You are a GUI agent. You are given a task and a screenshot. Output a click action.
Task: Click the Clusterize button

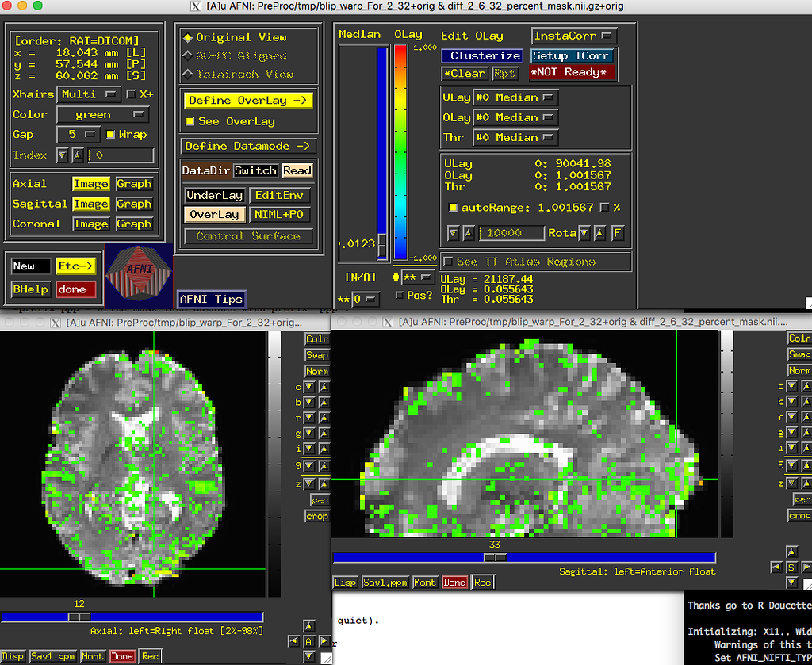(x=482, y=56)
